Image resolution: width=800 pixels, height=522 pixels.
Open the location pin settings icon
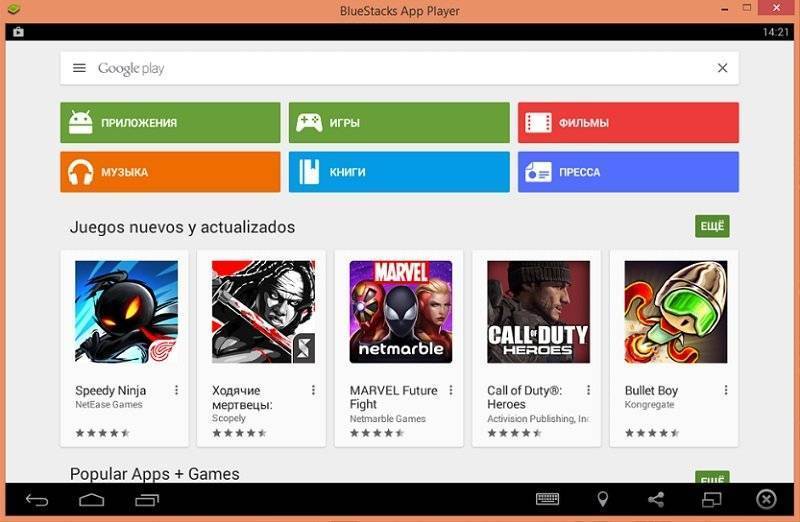coord(603,499)
